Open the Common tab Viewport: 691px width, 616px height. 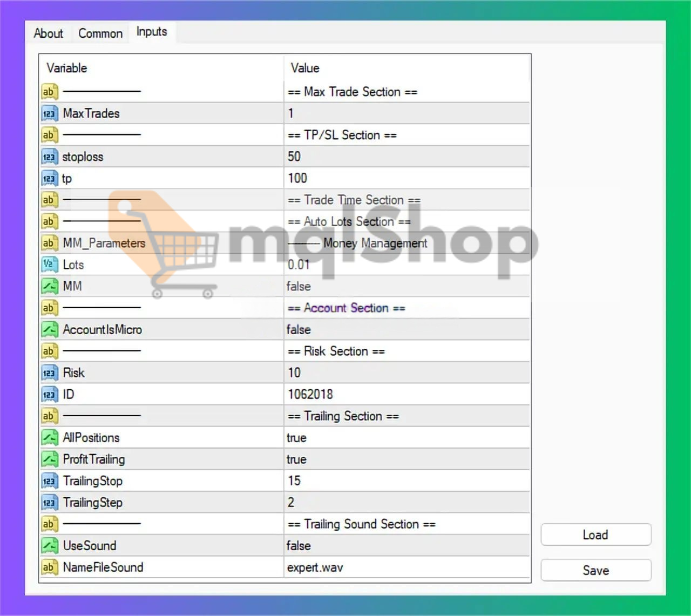click(100, 33)
